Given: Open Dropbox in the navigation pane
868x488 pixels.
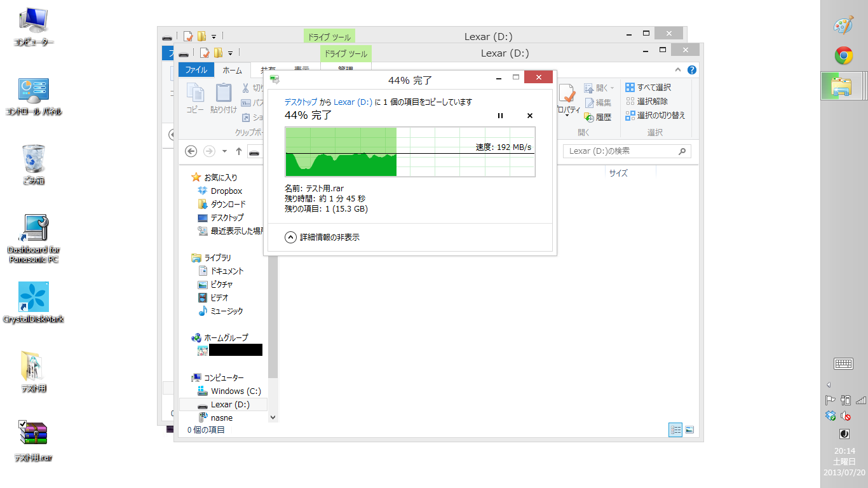Looking at the screenshot, I should point(220,191).
